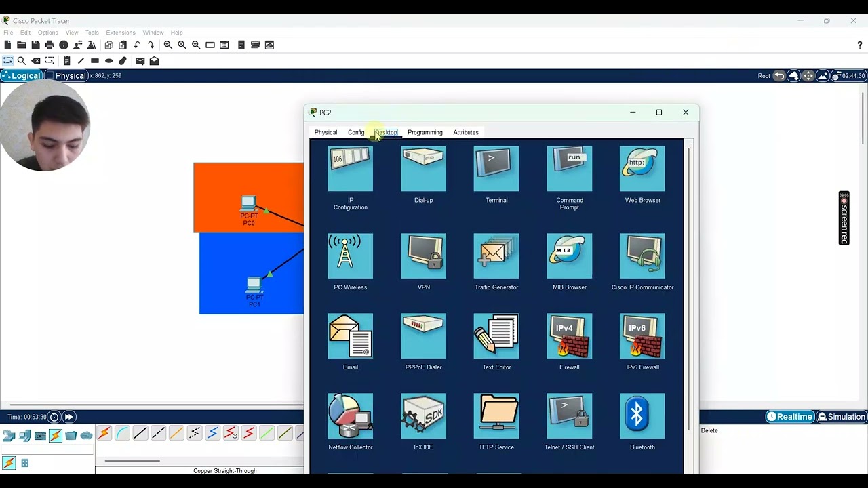Launch the IoX IDE
This screenshot has height=488, width=868.
click(x=423, y=415)
